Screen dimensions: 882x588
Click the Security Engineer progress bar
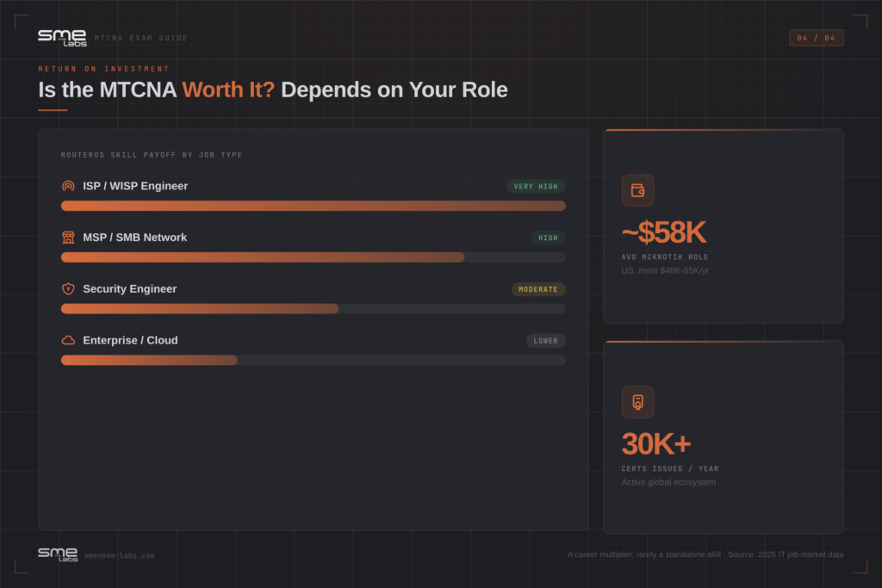pos(314,308)
